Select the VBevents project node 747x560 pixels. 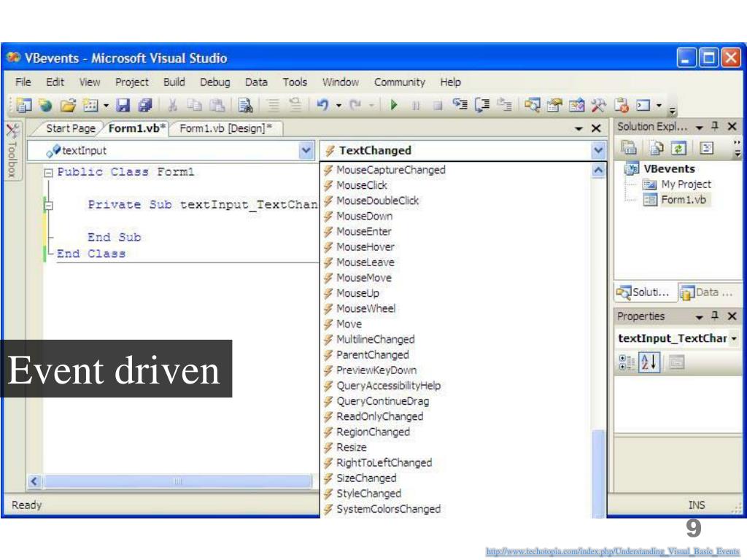pos(669,169)
